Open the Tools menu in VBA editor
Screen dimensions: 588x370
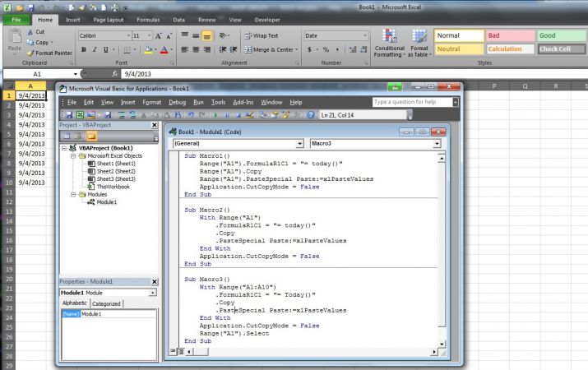[218, 102]
